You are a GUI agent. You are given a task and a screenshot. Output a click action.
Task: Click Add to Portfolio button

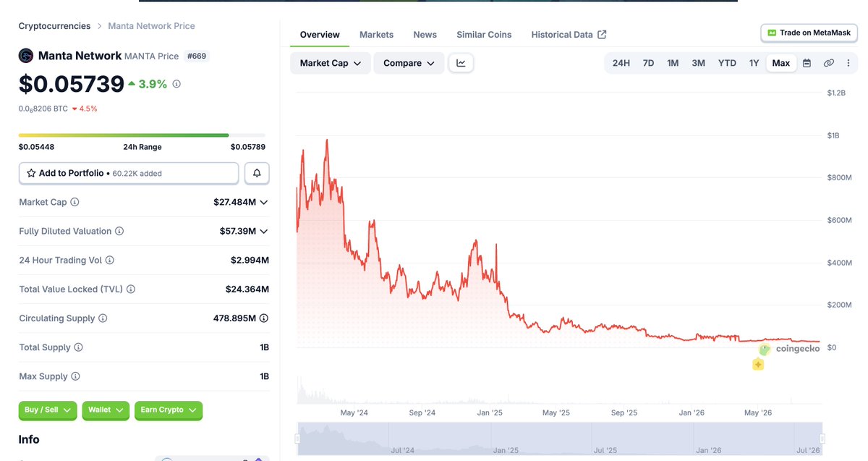129,174
